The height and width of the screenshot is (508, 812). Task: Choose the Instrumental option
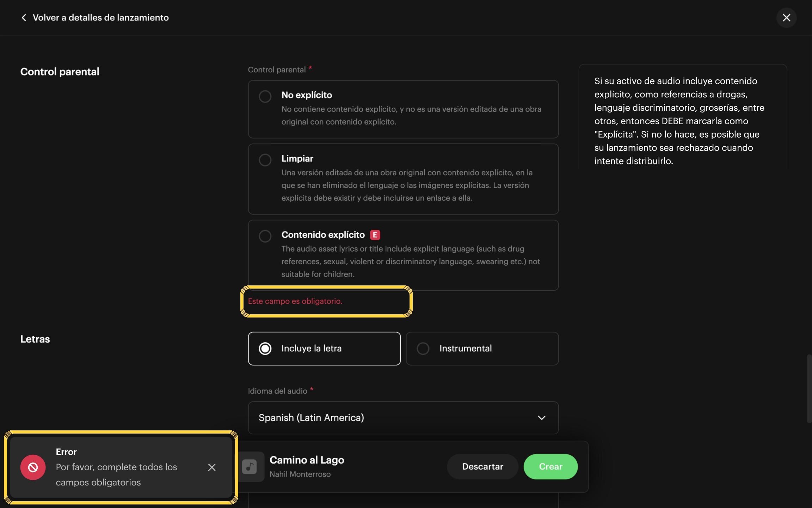pyautogui.click(x=482, y=349)
